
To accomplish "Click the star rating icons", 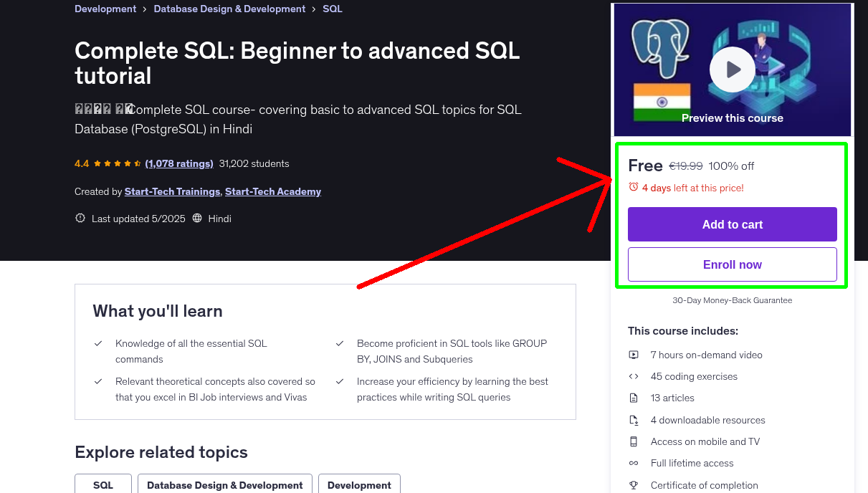I will click(x=118, y=163).
